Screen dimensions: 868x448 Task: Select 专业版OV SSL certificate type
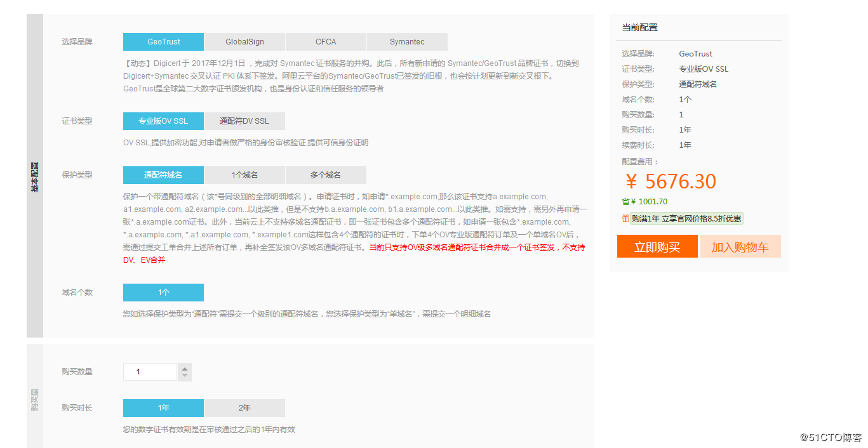click(163, 121)
